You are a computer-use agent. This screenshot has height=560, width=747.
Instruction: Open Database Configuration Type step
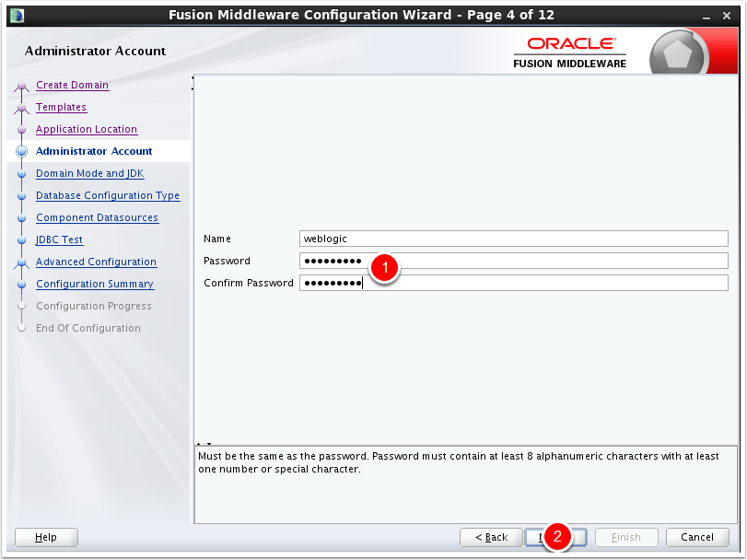[x=107, y=195]
